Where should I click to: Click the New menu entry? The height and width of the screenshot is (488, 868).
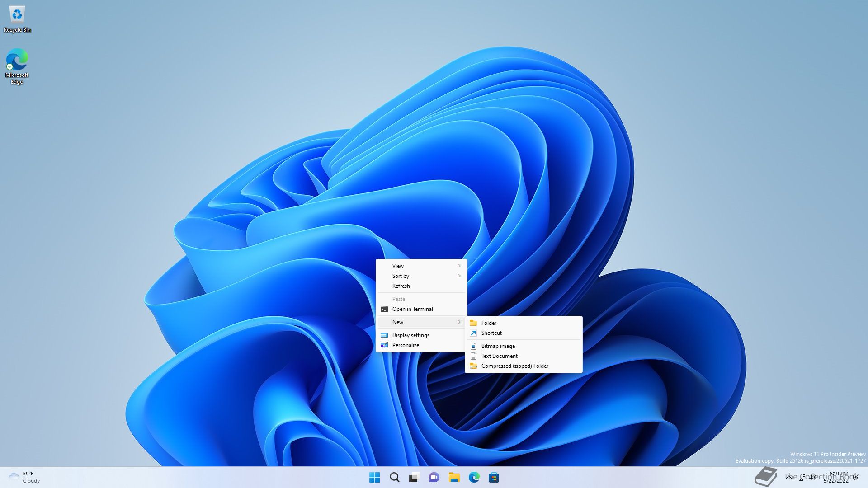421,322
